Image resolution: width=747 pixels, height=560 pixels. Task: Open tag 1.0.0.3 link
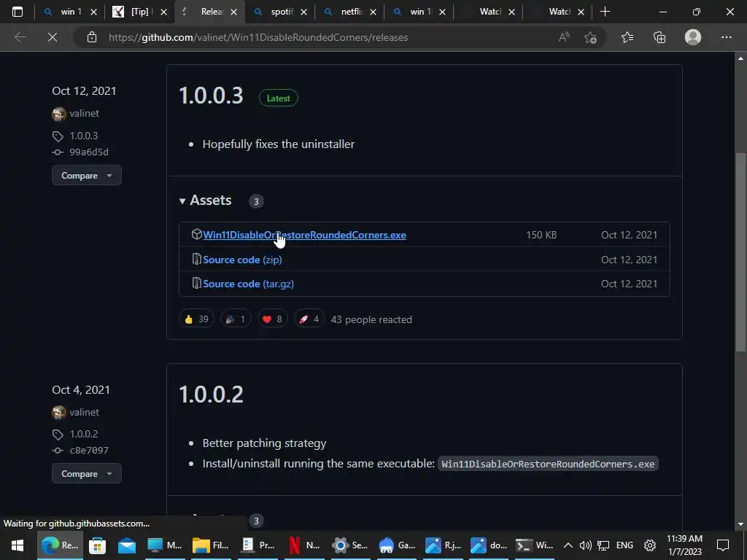coord(84,136)
